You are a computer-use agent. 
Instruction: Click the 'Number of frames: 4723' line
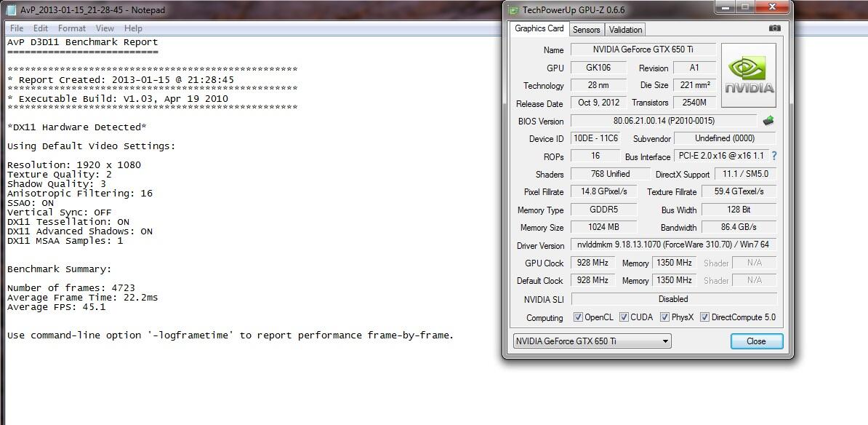71,288
